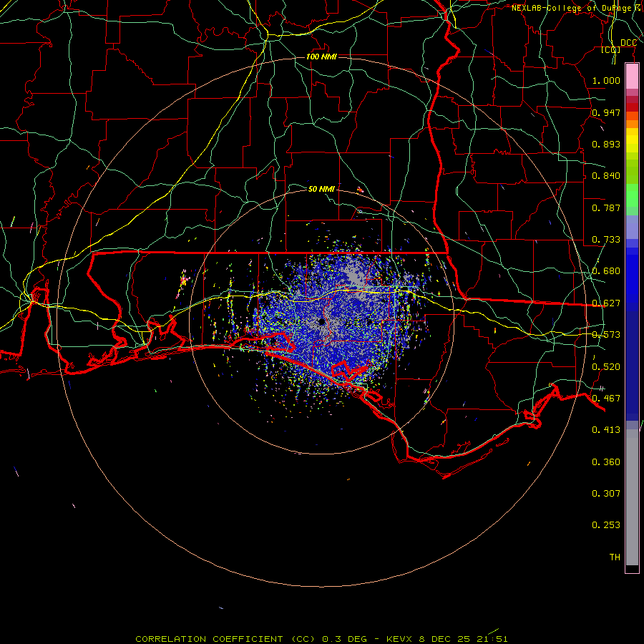The image size is (644, 644).
Task: Click the 0.840 value on color scale
Action: 606,175
